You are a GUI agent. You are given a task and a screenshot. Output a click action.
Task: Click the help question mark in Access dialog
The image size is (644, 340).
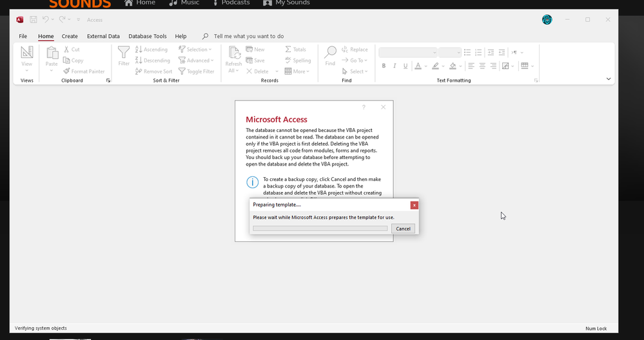pos(364,107)
